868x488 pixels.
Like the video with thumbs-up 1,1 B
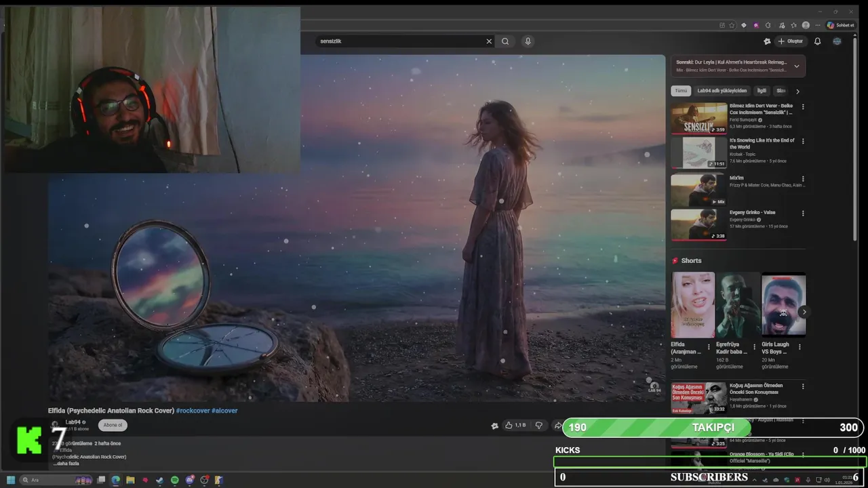click(x=515, y=425)
